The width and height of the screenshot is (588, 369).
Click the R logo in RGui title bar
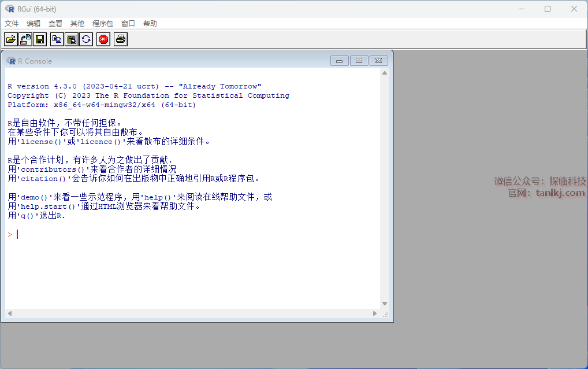tap(10, 9)
